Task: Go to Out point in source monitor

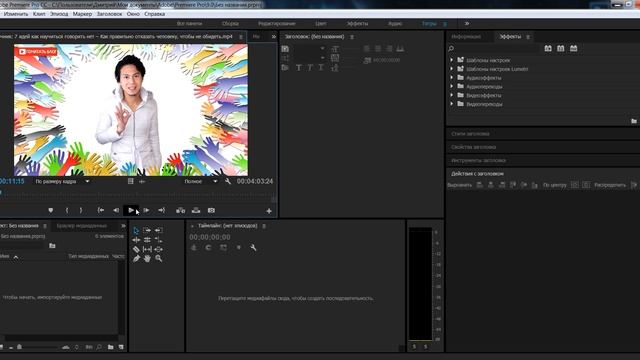Action: click(162, 210)
